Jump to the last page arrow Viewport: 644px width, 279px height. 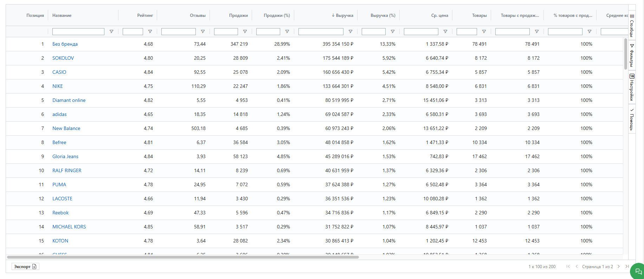coord(627,266)
